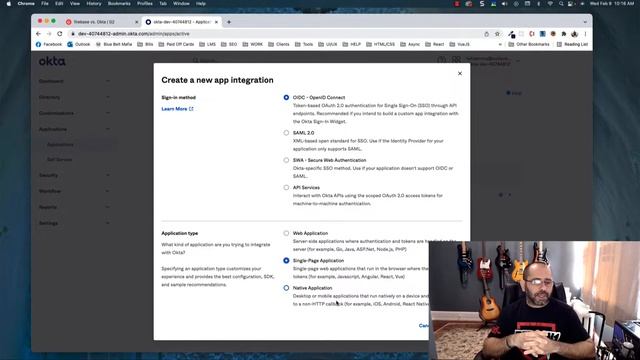Open the Clients bookmark folder
Screen dimensions: 640x360
(x=279, y=44)
